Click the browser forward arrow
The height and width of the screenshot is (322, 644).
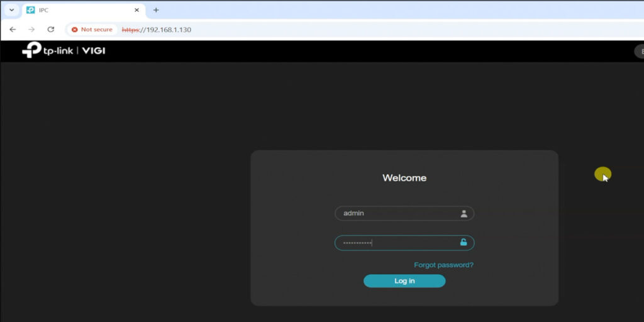(31, 30)
